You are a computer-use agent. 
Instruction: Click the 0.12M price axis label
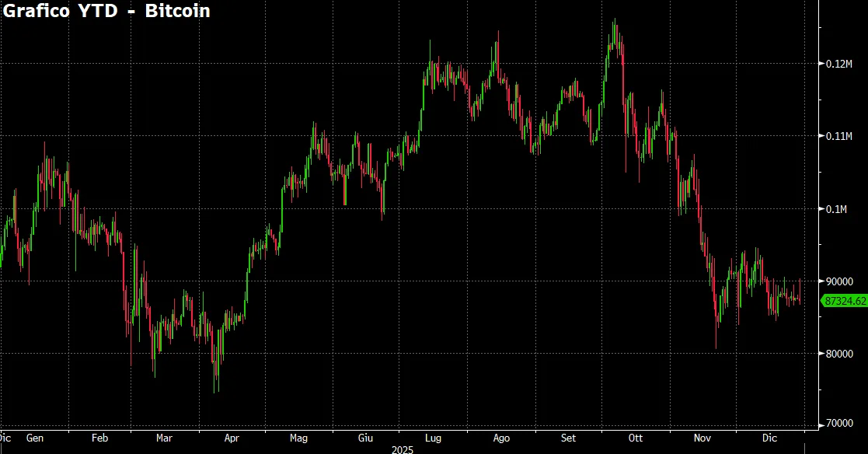[x=838, y=64]
